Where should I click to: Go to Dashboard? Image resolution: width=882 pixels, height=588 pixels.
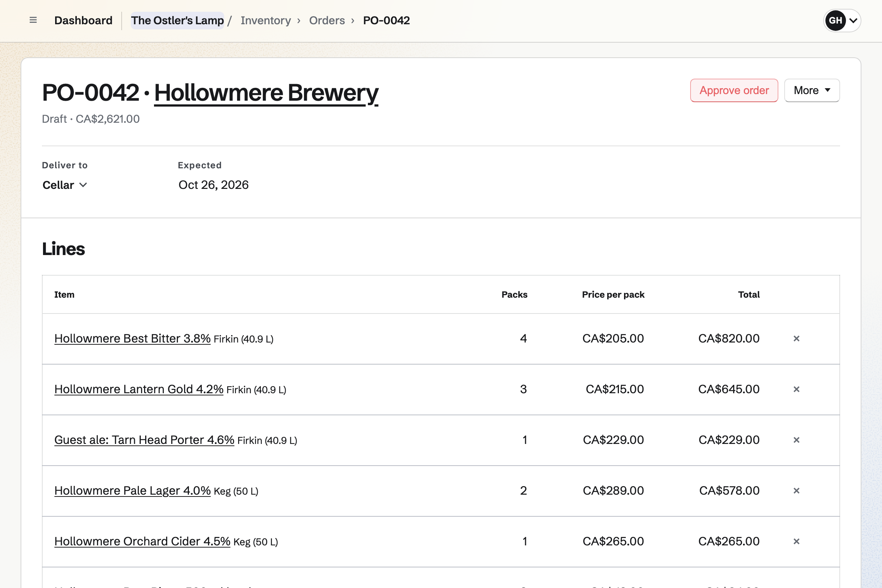[x=83, y=20]
